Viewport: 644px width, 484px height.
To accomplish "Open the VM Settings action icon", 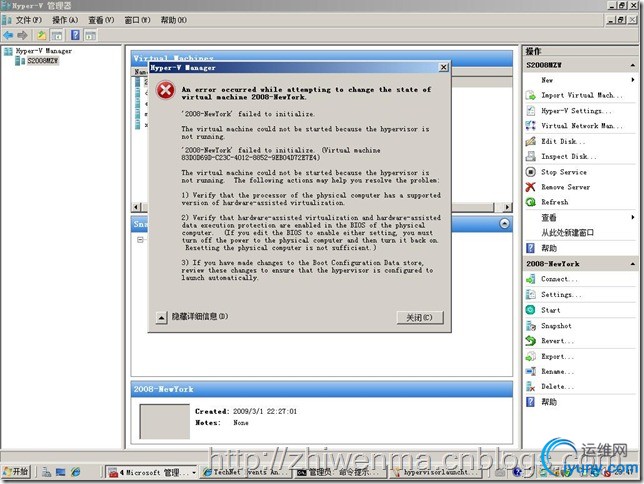I will click(531, 295).
